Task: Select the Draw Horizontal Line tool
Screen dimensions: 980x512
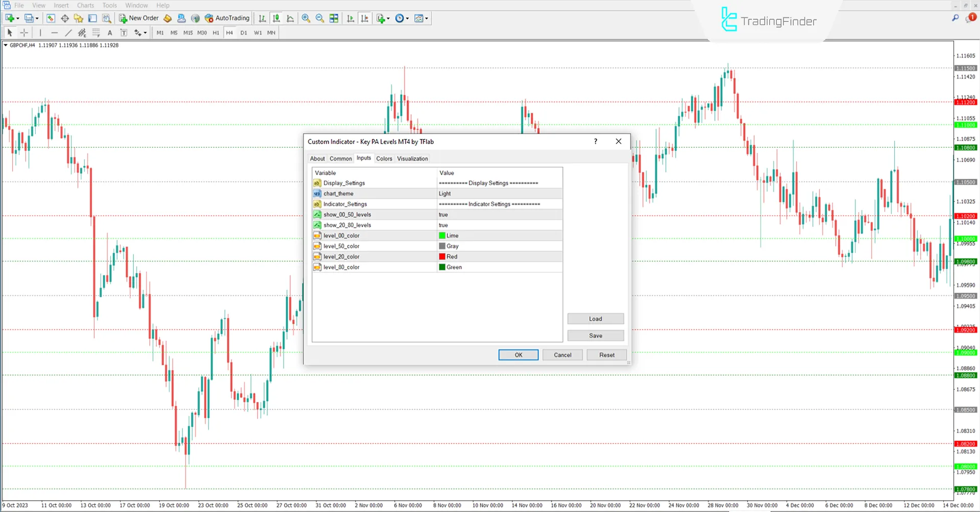Action: (55, 32)
